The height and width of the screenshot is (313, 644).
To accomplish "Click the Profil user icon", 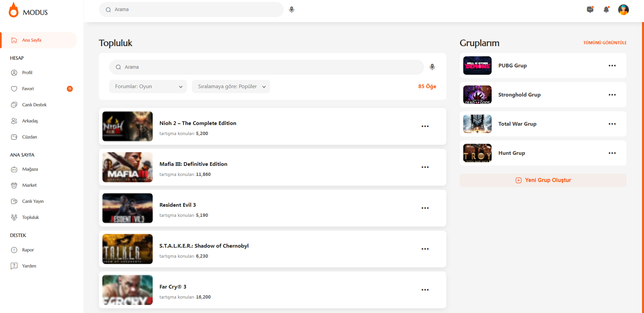I will click(14, 73).
